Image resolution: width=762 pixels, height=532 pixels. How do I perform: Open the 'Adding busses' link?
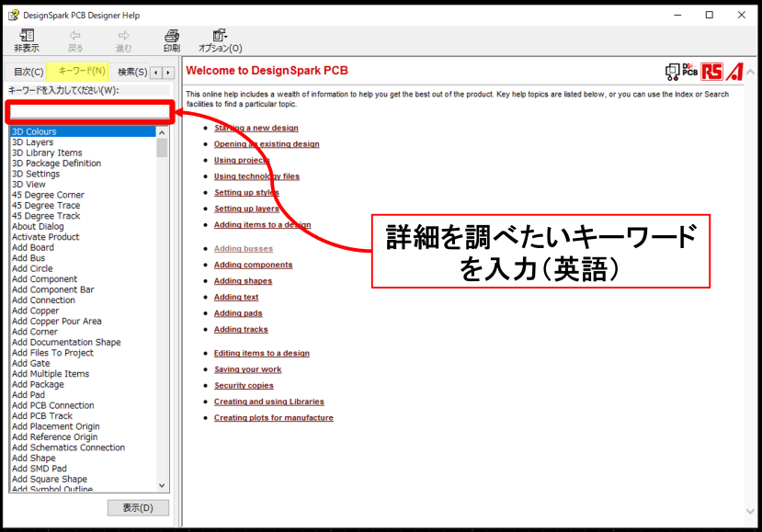[244, 248]
